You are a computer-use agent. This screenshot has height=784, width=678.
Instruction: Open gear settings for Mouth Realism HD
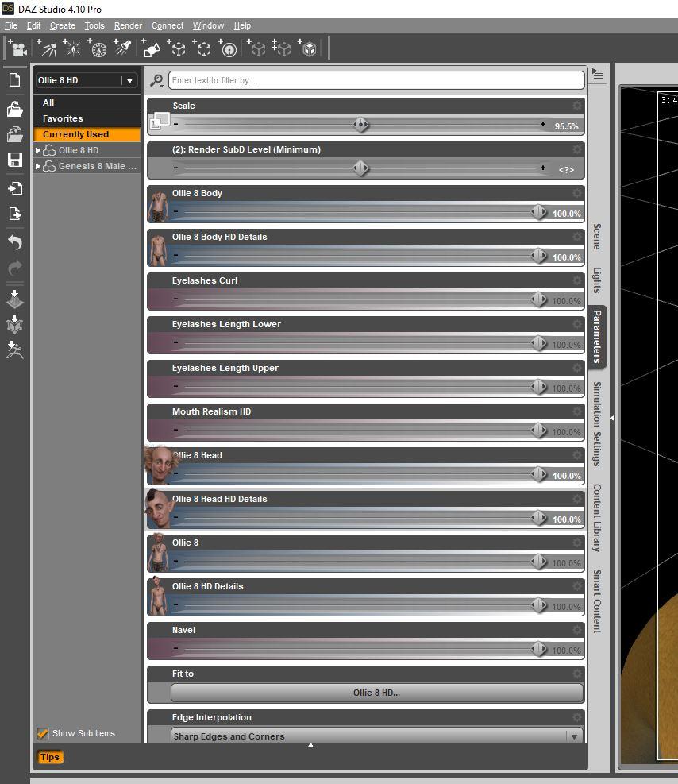tap(577, 411)
